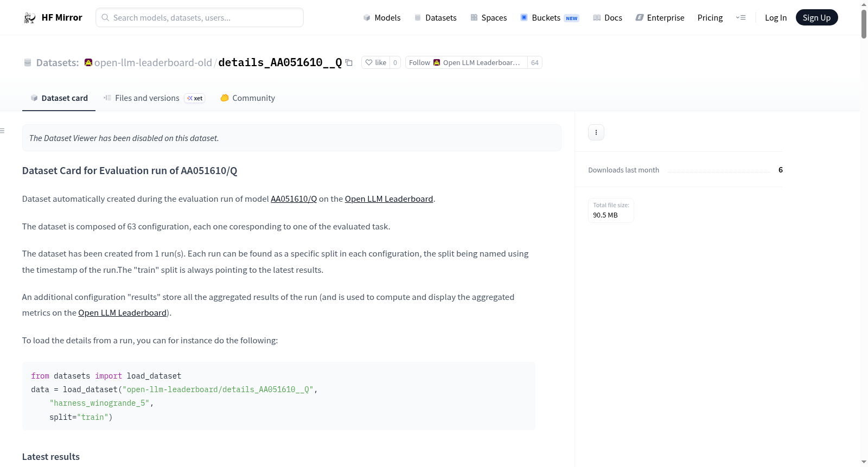Open the Community tab
The height and width of the screenshot is (467, 868).
pyautogui.click(x=247, y=98)
